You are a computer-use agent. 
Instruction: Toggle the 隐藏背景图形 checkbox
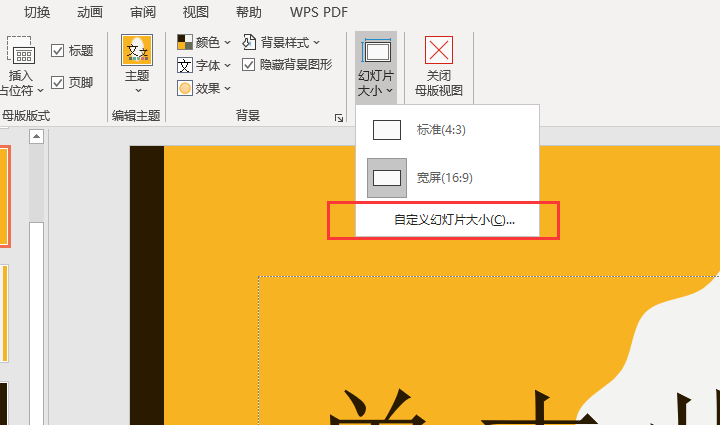tap(248, 65)
